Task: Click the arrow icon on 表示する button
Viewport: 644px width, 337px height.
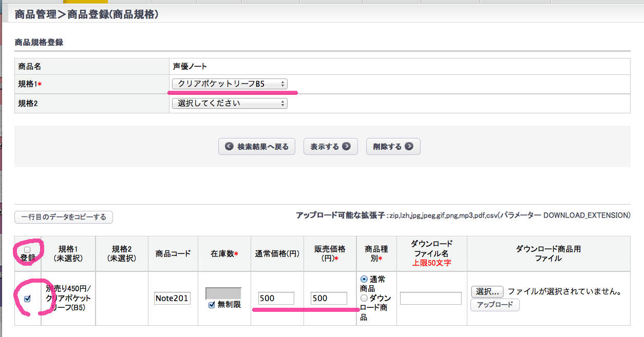Action: tap(347, 147)
